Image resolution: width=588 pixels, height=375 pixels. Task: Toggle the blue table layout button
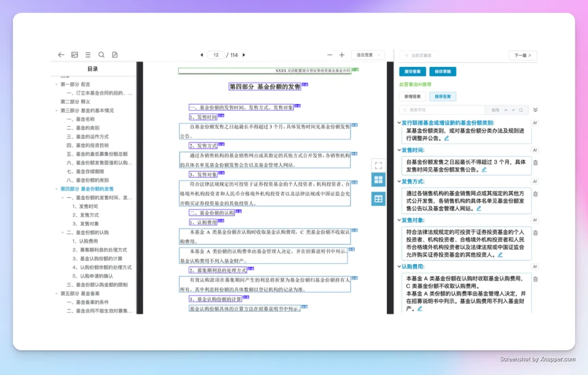pyautogui.click(x=378, y=199)
